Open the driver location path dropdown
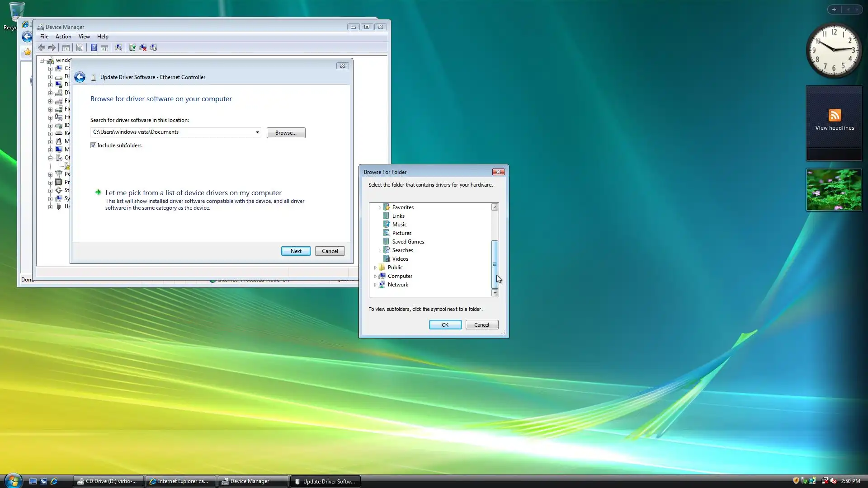Screen dimensions: 868x488 click(x=257, y=132)
